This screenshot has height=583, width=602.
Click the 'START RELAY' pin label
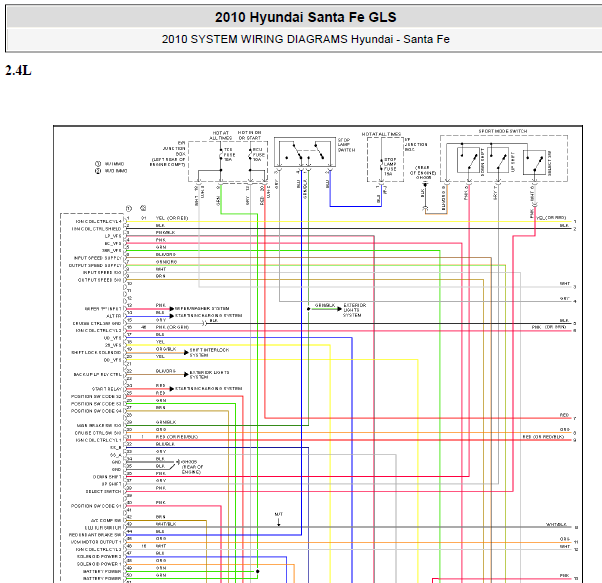107,389
